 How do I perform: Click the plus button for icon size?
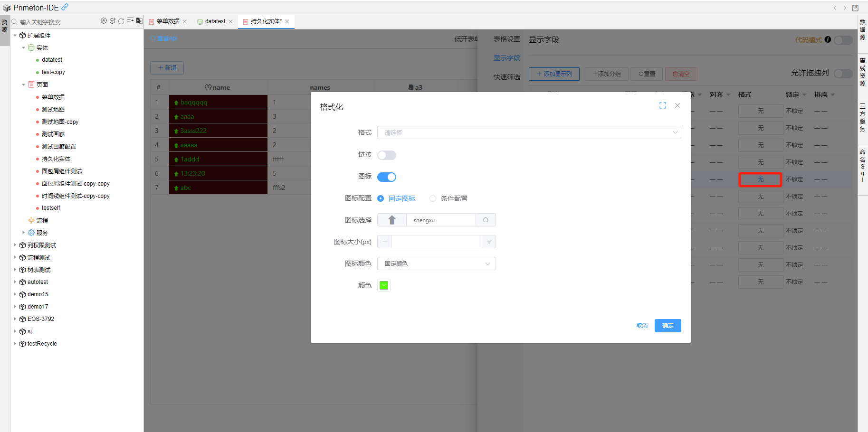point(489,242)
